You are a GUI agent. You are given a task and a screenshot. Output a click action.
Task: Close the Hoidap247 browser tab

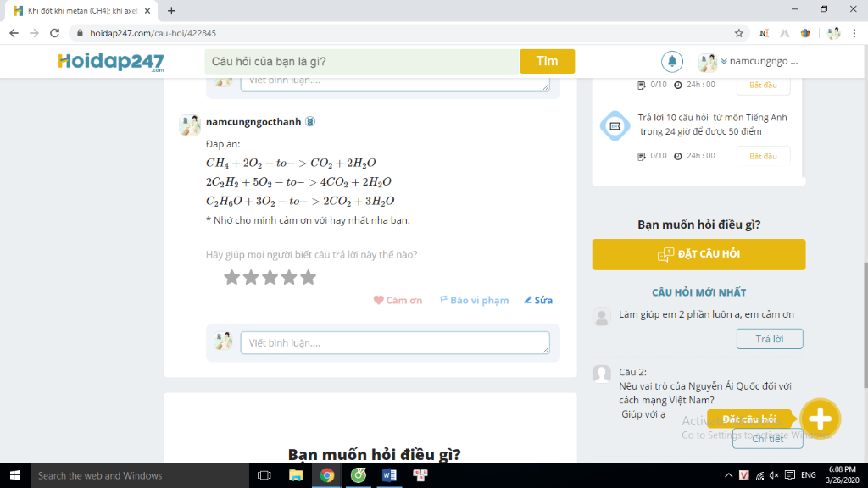click(147, 10)
